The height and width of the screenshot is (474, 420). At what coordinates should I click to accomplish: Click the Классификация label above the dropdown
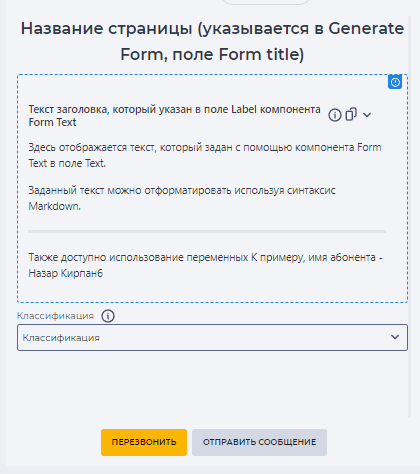tap(55, 316)
